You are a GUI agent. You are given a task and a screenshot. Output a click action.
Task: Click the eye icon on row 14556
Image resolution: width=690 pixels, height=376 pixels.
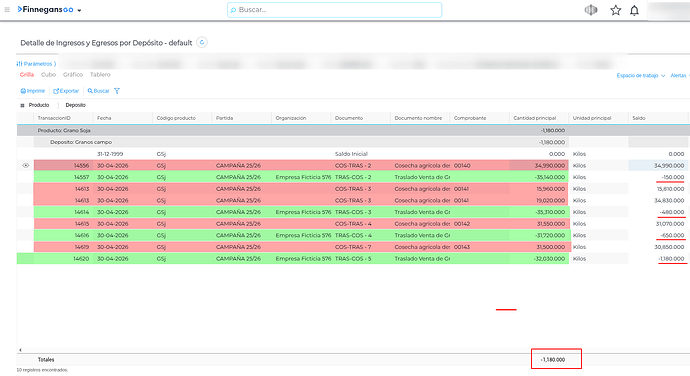(26, 166)
